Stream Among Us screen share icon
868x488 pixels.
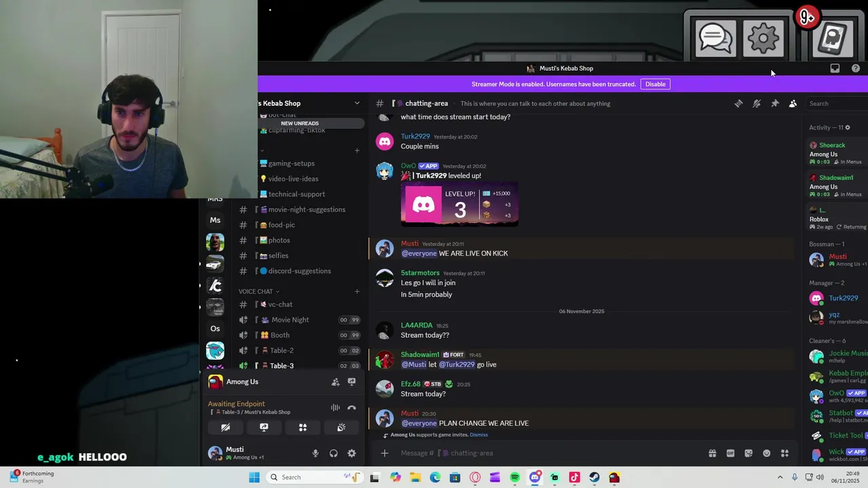[x=351, y=382]
